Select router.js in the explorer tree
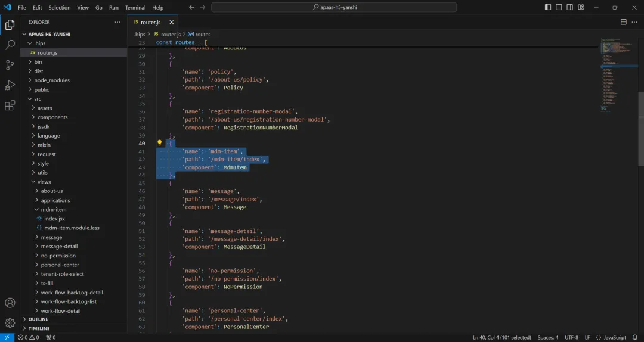Screen dimensions: 644x342 click(73, 52)
